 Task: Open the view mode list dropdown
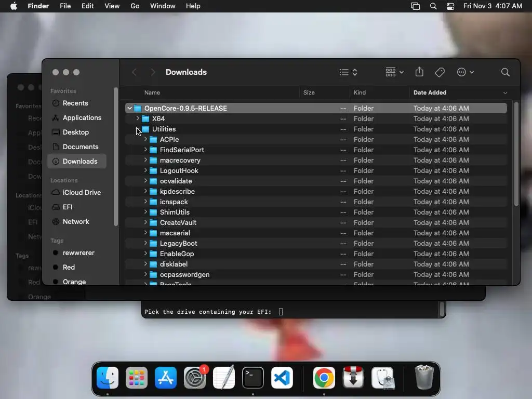click(x=349, y=72)
